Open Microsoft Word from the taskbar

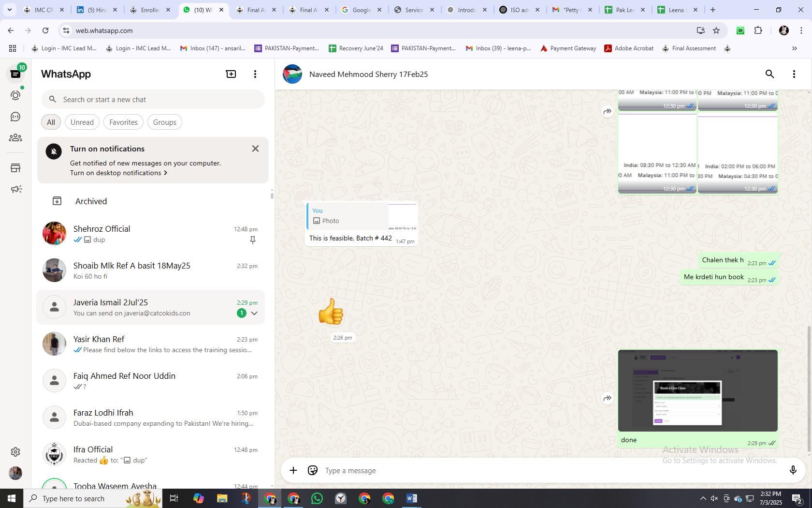[412, 498]
